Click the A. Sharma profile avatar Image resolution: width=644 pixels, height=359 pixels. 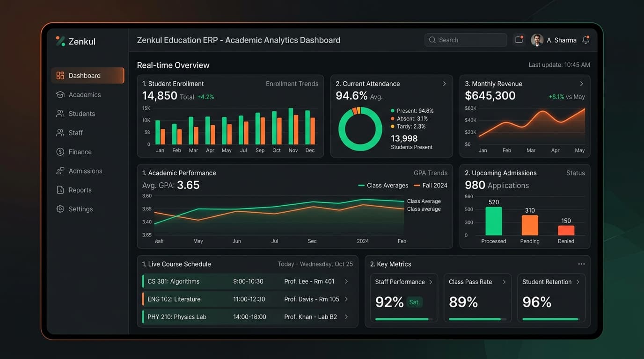(537, 40)
